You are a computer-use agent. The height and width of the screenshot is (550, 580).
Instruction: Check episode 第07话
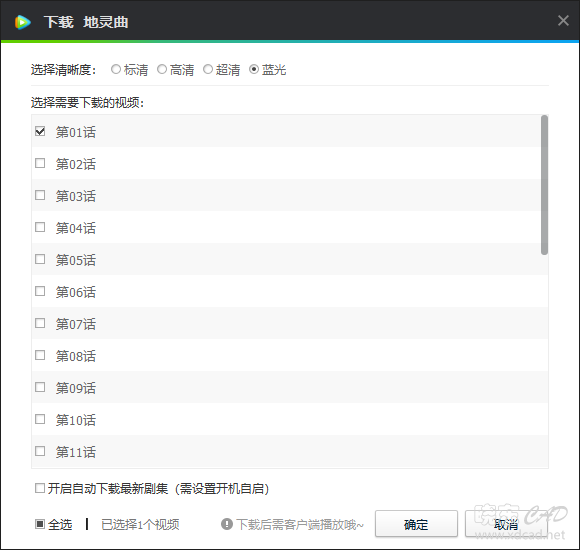[40, 323]
